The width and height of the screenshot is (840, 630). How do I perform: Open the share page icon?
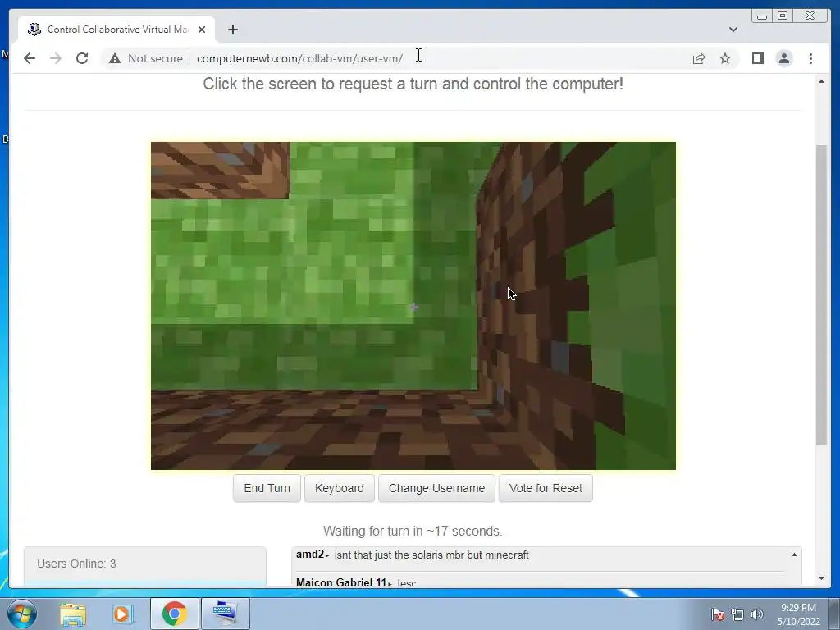click(x=699, y=58)
